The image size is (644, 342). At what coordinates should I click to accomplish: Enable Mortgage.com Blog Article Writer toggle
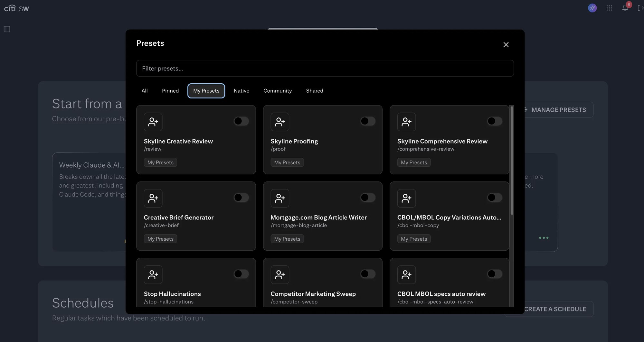(x=368, y=197)
